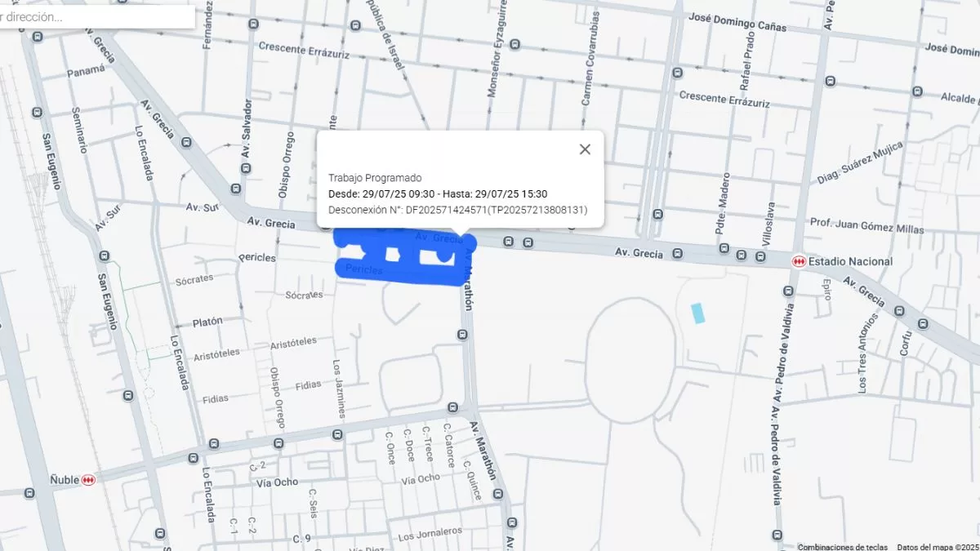Click the bus stop on Av. Pedro de Valdivia south of Av. Grecia
980x551 pixels.
point(788,291)
